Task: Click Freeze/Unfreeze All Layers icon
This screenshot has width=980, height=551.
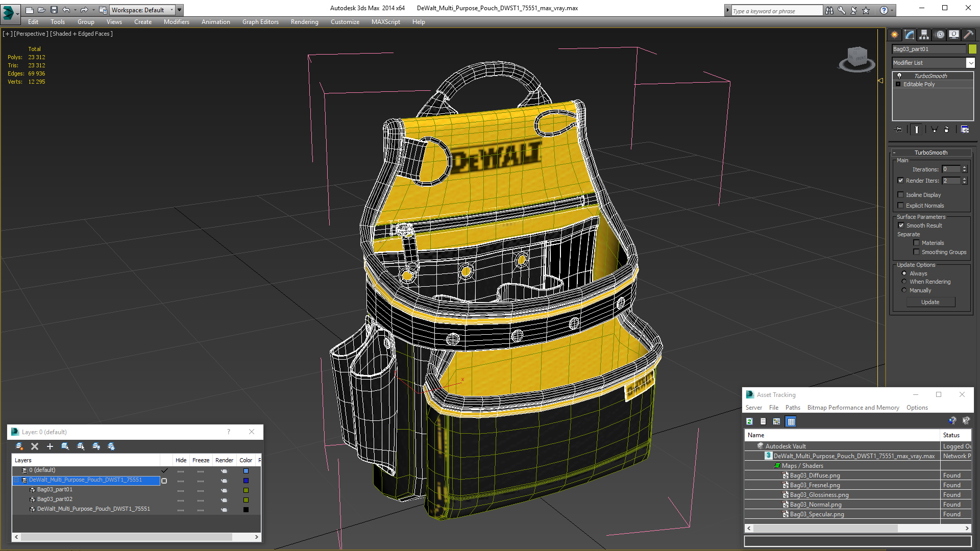Action: (x=111, y=446)
